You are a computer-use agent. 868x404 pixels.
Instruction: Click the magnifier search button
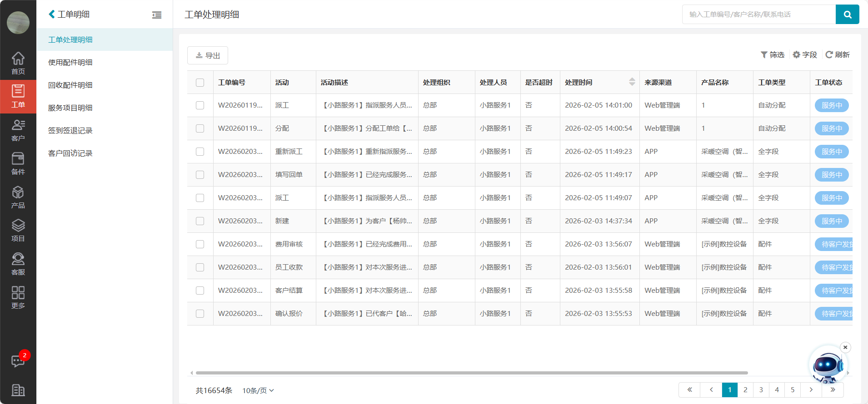[x=847, y=15]
